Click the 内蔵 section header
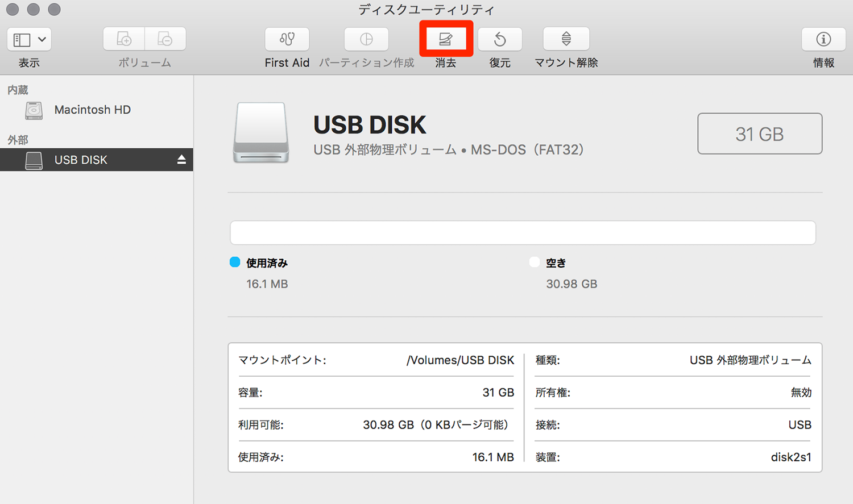This screenshot has width=853, height=504. click(x=18, y=90)
